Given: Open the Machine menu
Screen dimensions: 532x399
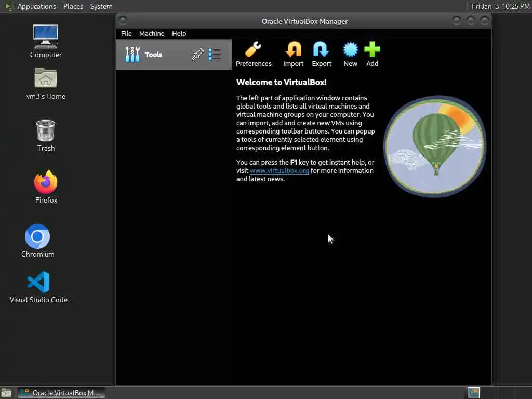Looking at the screenshot, I should 152,34.
